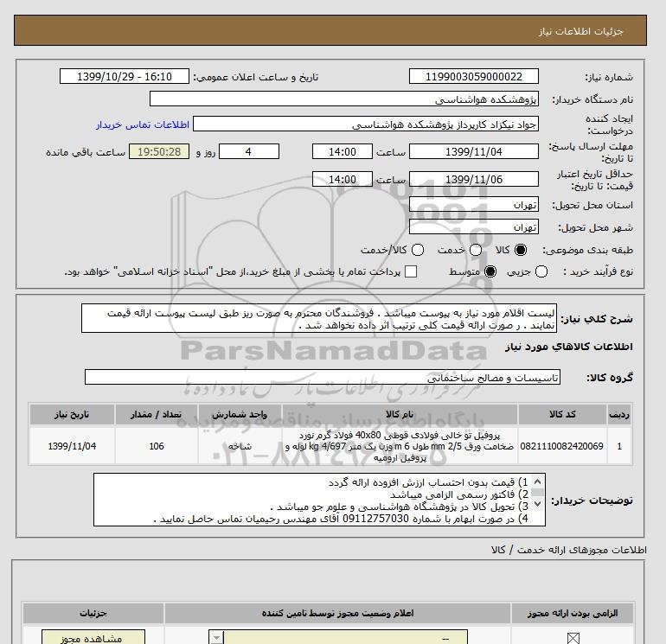Click the quantity cell showing 106

click(157, 446)
